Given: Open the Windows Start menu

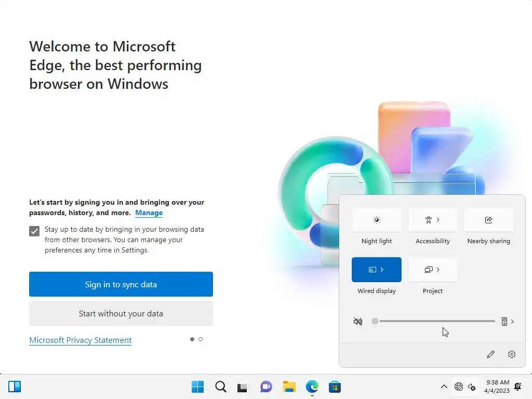Looking at the screenshot, I should pos(198,387).
